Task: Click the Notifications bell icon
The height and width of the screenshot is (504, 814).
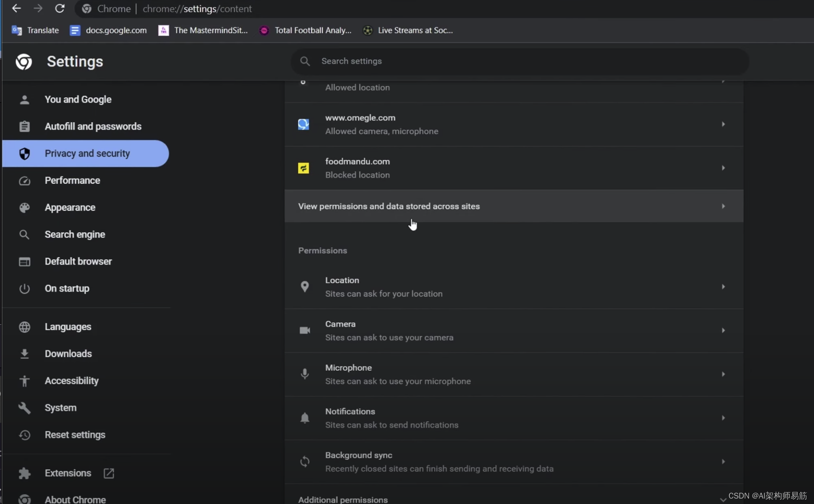Action: coord(305,418)
